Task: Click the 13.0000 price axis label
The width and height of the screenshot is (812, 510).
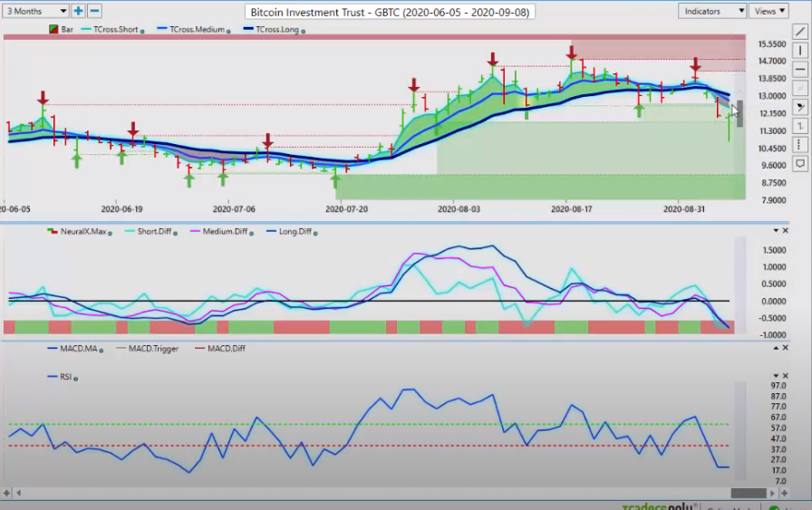Action: [x=772, y=96]
